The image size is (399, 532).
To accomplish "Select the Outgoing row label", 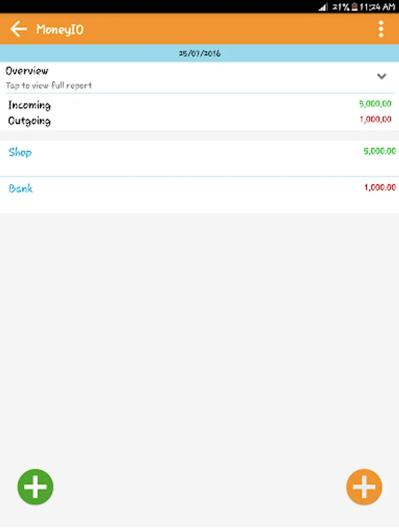I will [30, 121].
